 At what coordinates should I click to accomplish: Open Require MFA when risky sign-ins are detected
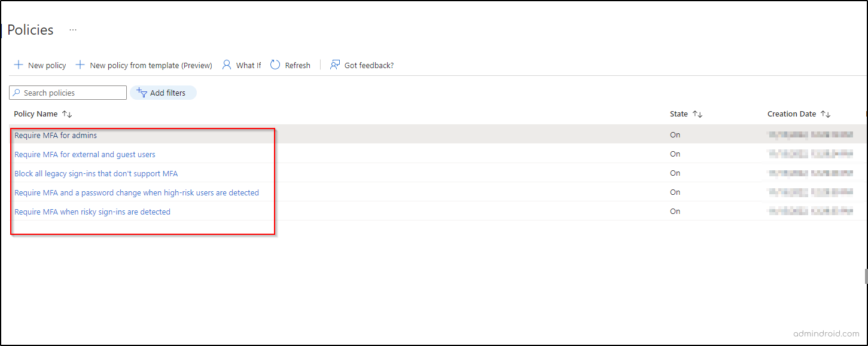[92, 212]
